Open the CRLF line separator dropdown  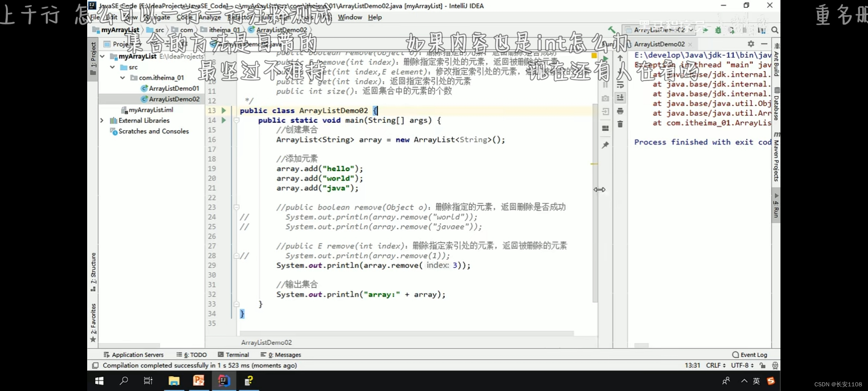715,365
